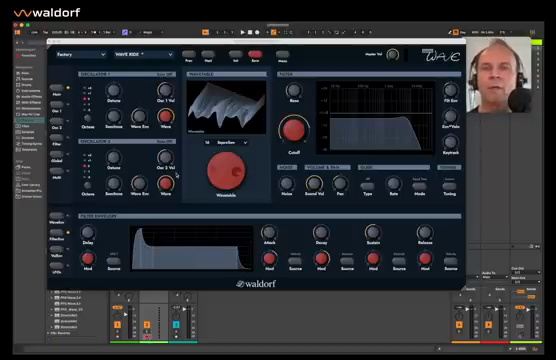Click the Oscillator 1 Detune knob
Screen dimensions: 556x360
[x=113, y=90]
